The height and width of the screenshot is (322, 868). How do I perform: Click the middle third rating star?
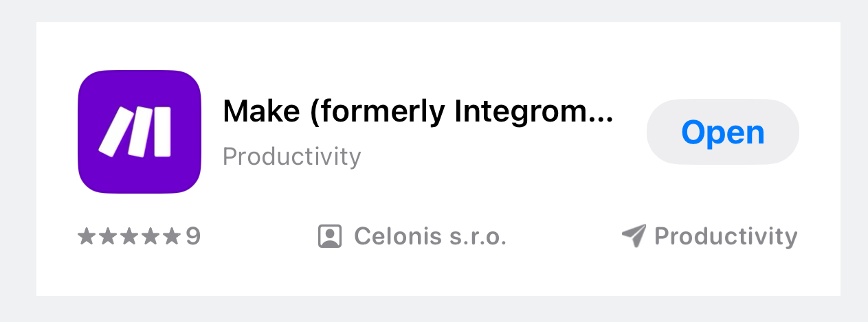point(129,237)
